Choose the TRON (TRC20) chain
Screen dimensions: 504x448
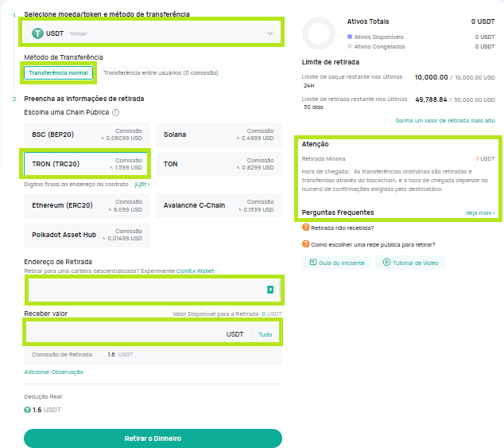pos(86,164)
